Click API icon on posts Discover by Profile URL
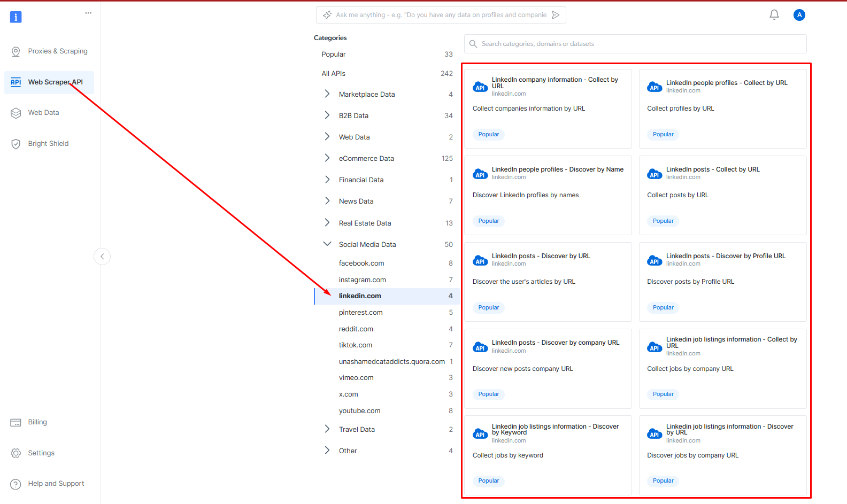847x504 pixels. point(654,260)
